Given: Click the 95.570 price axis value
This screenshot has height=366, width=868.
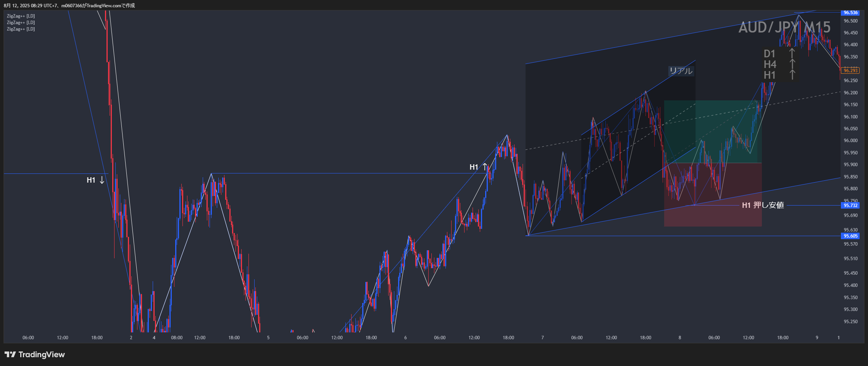Looking at the screenshot, I should click(x=850, y=244).
